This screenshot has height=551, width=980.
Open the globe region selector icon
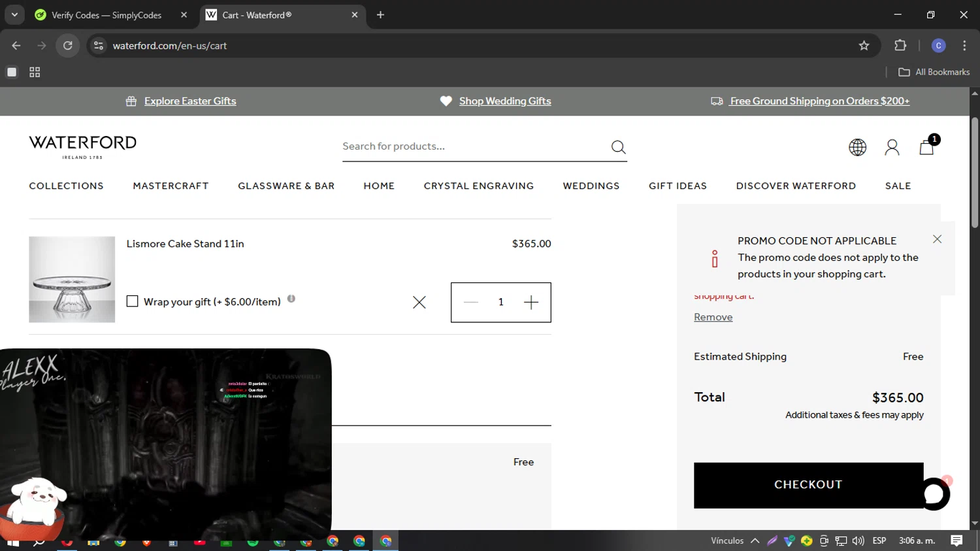[857, 147]
